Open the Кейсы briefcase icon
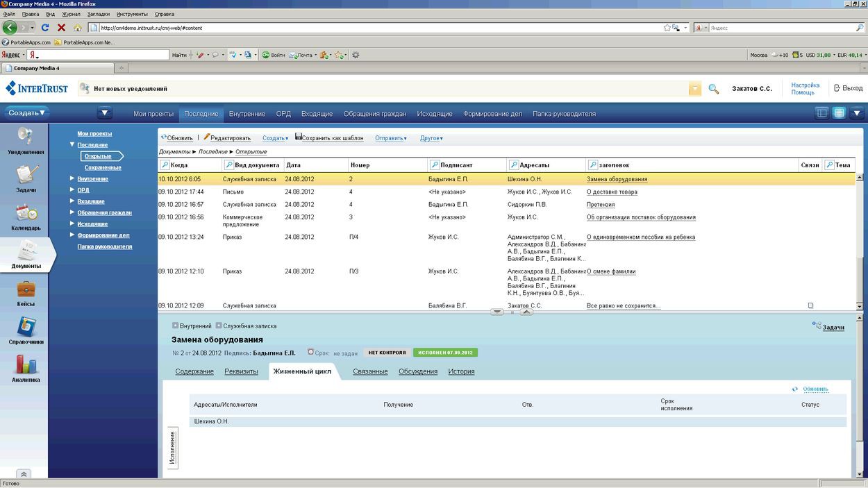868x488 pixels. point(26,289)
